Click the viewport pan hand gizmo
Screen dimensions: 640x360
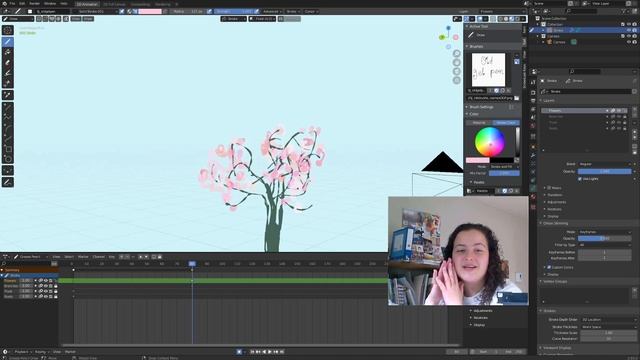457,62
